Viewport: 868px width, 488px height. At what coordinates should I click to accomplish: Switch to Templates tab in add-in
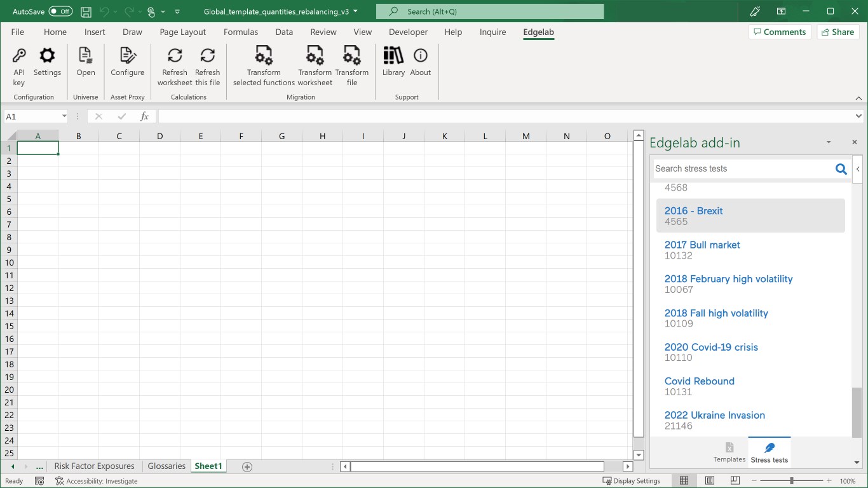coord(729,452)
